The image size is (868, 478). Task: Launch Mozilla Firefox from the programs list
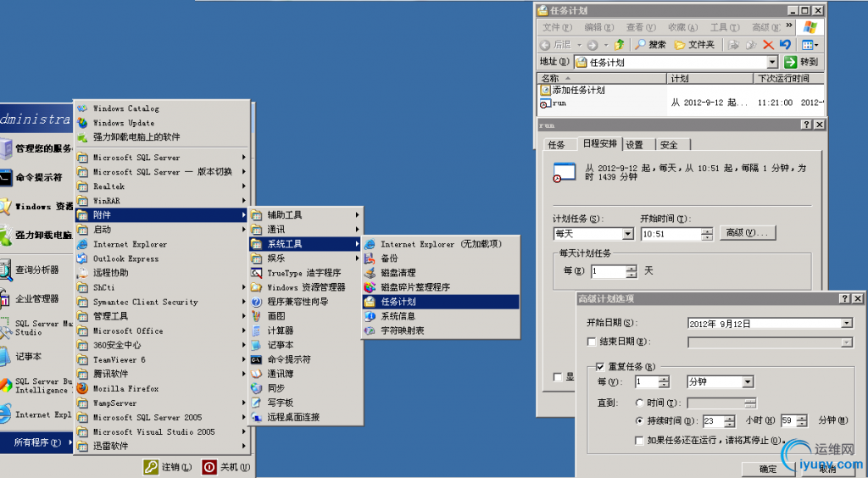(x=161, y=388)
